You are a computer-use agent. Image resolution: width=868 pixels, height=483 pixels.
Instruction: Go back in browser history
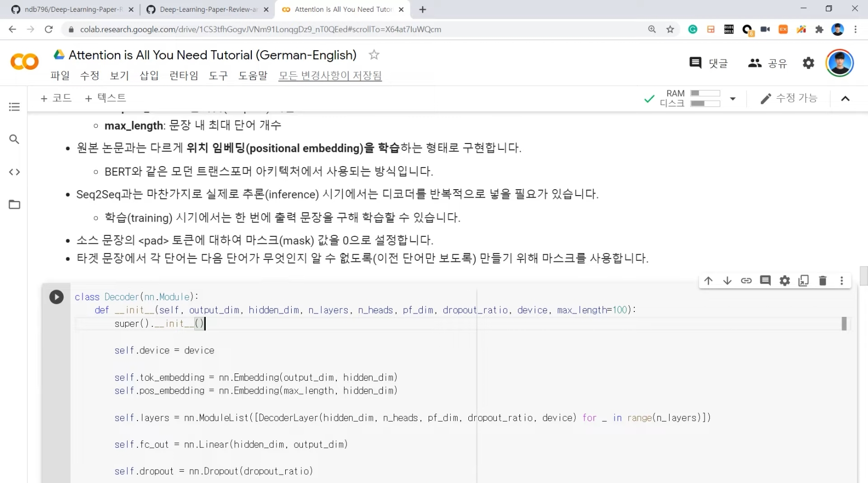tap(12, 29)
